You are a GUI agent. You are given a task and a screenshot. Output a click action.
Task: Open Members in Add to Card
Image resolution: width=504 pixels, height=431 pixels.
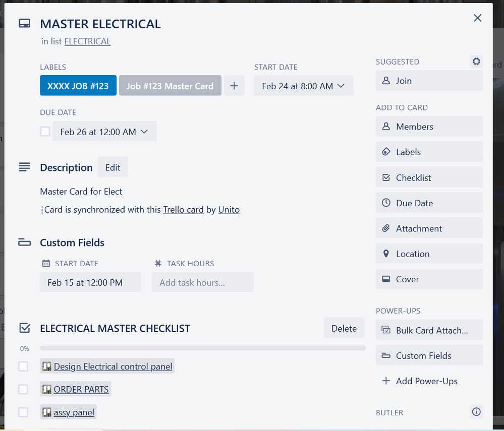[429, 127]
